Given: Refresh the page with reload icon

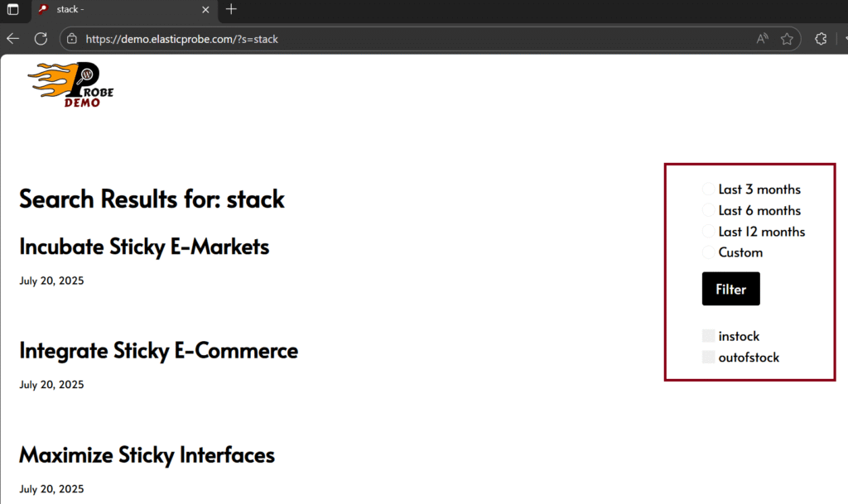Looking at the screenshot, I should [x=41, y=39].
